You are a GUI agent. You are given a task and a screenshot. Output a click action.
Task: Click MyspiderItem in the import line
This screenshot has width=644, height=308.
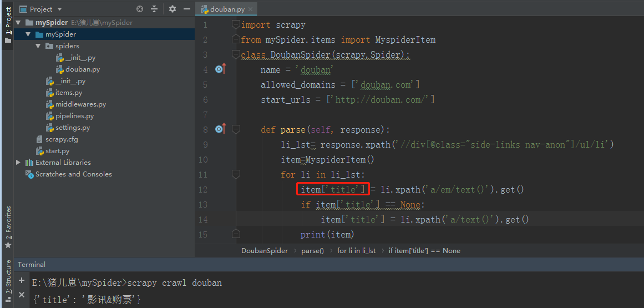(x=405, y=40)
